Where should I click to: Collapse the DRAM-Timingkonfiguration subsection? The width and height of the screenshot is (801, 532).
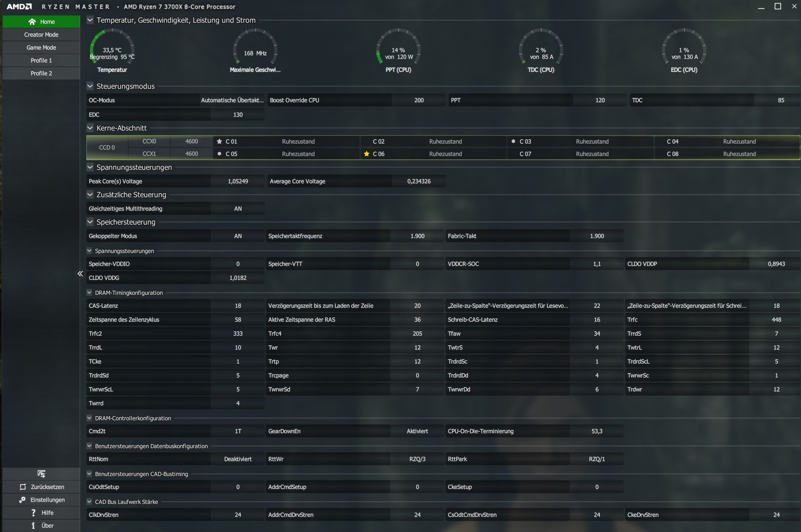click(x=89, y=292)
